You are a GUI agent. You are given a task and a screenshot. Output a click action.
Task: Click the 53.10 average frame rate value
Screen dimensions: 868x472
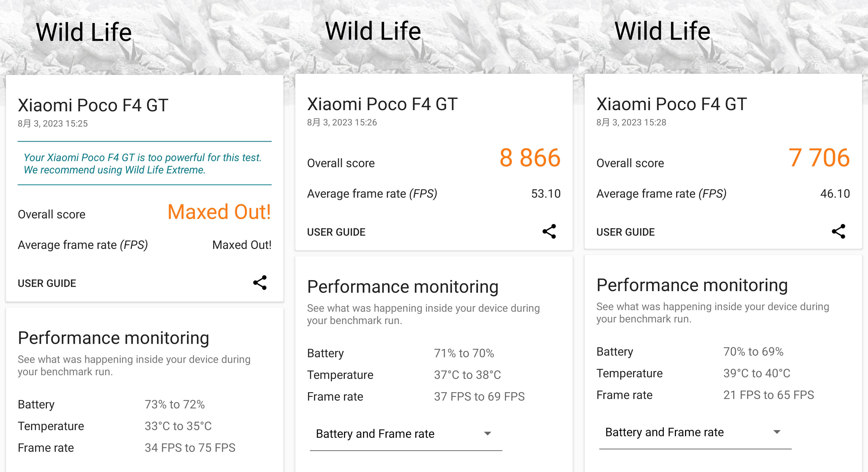pyautogui.click(x=545, y=194)
